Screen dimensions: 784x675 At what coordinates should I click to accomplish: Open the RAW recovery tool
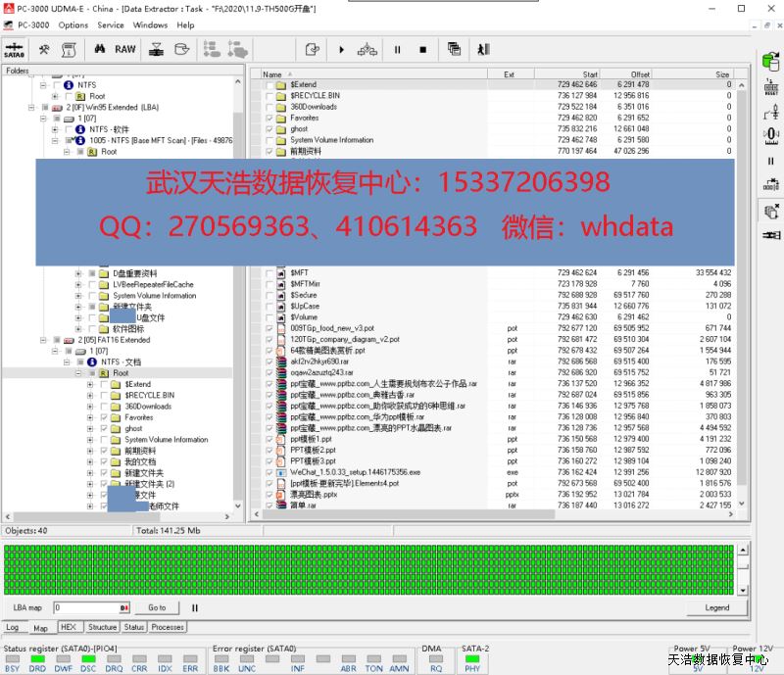(125, 49)
